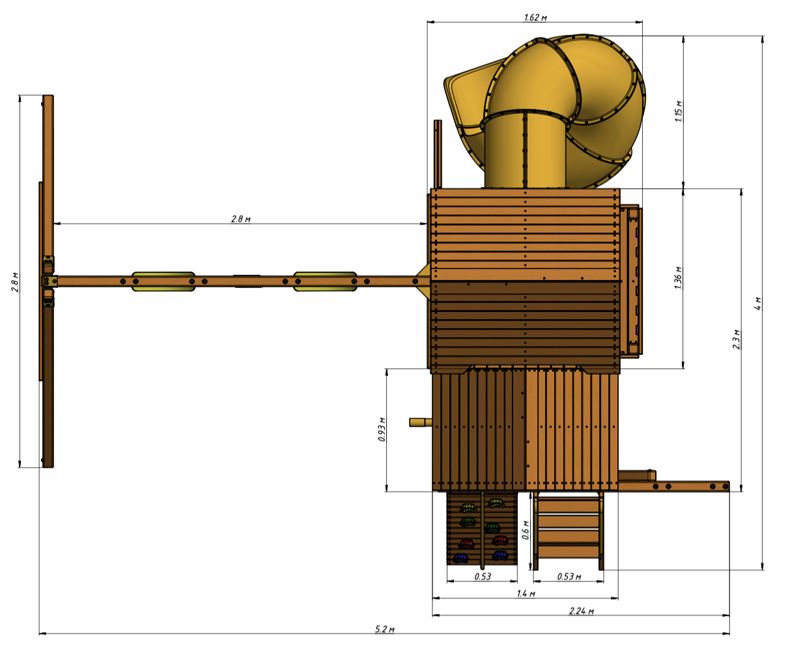788x672 pixels.
Task: Select the blue climbing hold at bottom left
Action: [461, 558]
